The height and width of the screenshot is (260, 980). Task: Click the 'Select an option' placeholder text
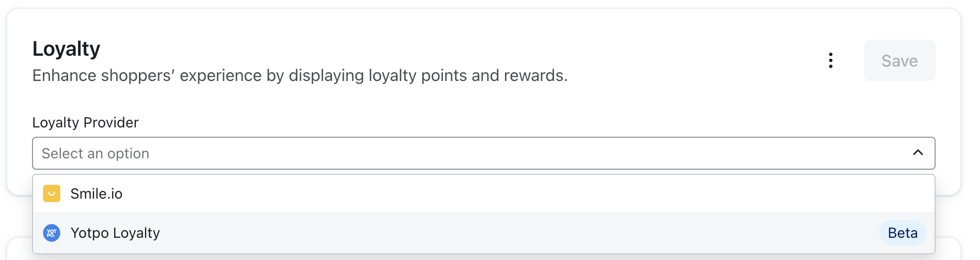(96, 154)
